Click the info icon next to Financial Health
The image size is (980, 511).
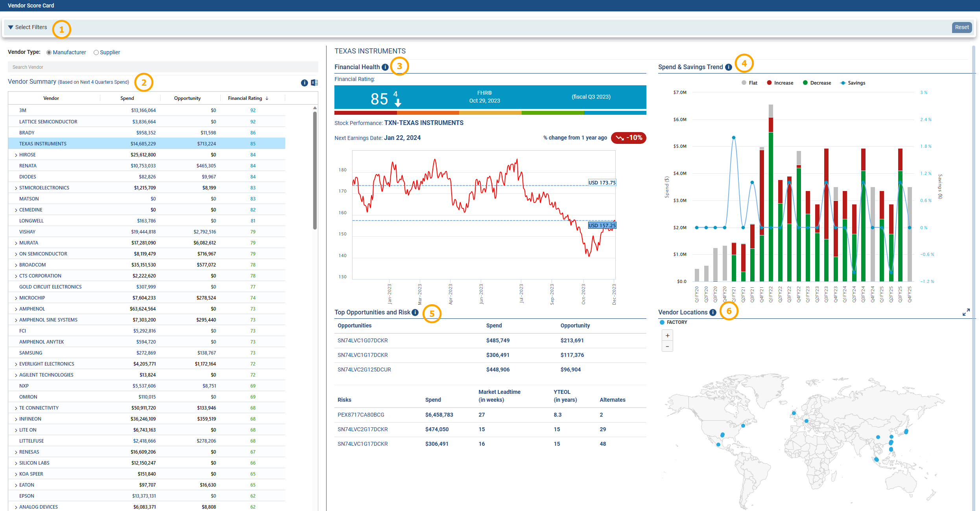385,67
